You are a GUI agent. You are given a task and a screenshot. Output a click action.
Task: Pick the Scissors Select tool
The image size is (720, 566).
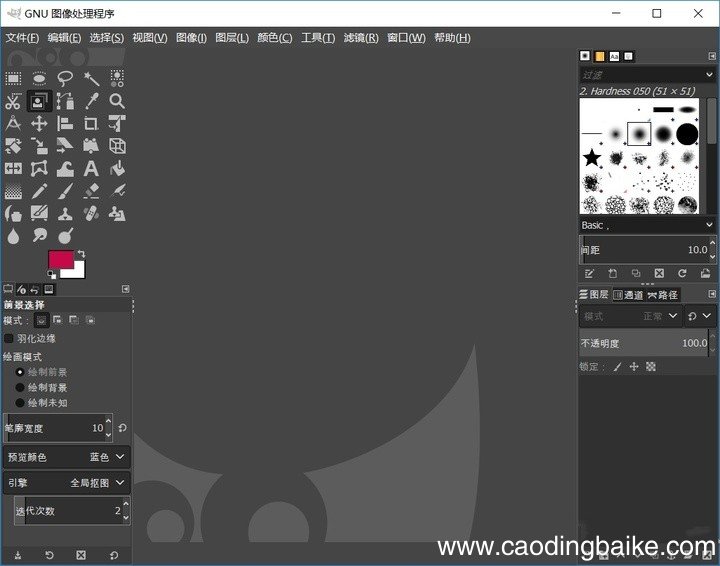pos(13,101)
